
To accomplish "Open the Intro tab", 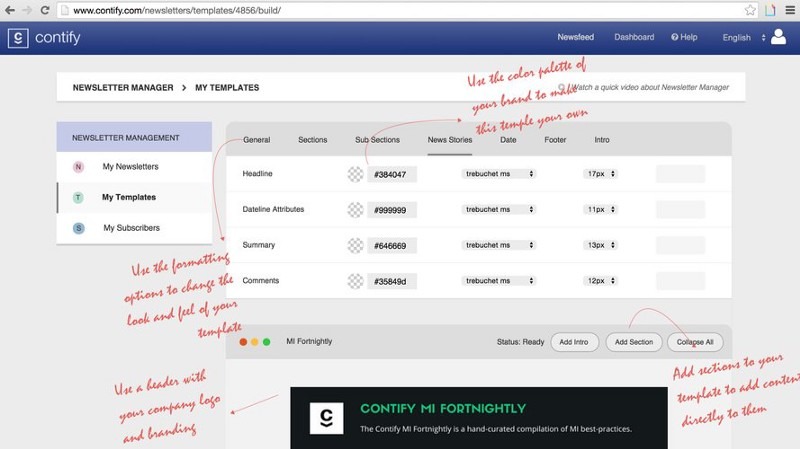I will [602, 140].
